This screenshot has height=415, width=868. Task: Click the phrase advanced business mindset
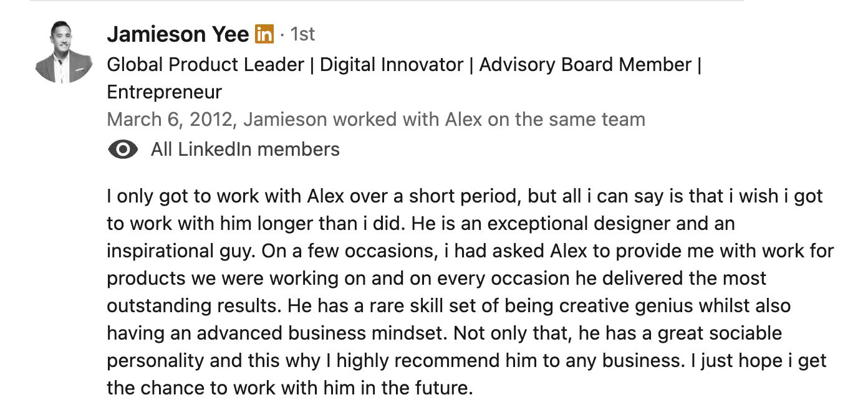[x=322, y=333]
